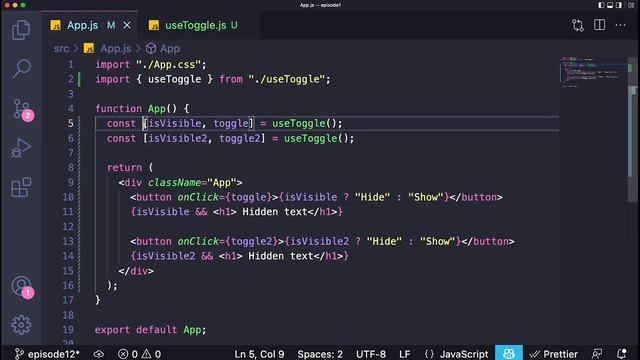Viewport: 640px width, 360px height.
Task: Click 'export default App;' statement
Action: (151, 330)
